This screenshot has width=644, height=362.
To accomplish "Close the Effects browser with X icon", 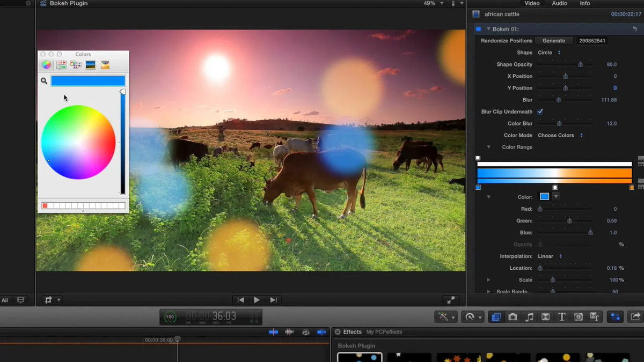I will pos(338,332).
